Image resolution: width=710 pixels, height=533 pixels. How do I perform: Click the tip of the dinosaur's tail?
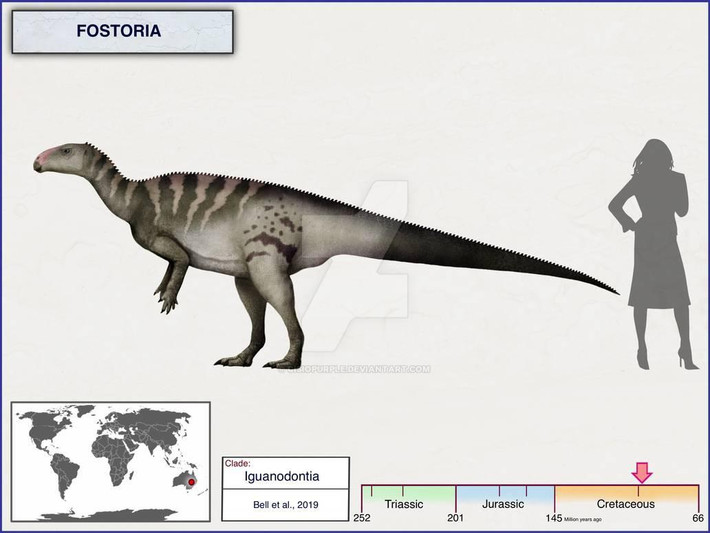click(x=616, y=293)
